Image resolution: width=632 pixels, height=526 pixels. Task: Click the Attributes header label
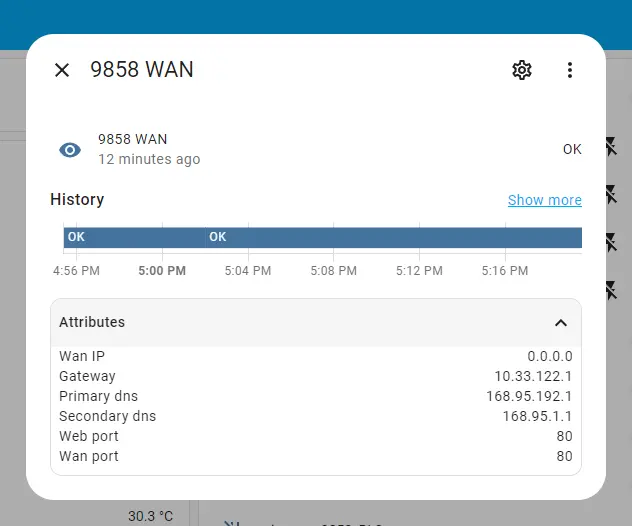click(92, 322)
